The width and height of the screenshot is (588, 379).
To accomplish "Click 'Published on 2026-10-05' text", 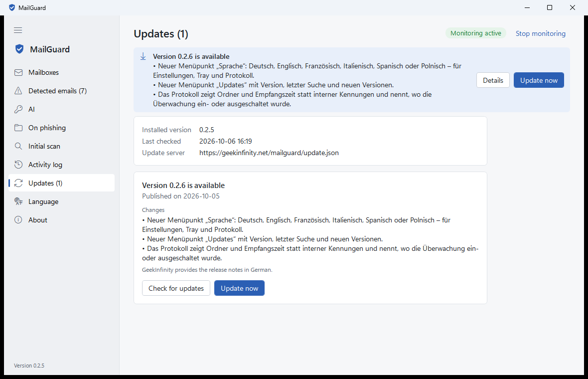I will (181, 196).
